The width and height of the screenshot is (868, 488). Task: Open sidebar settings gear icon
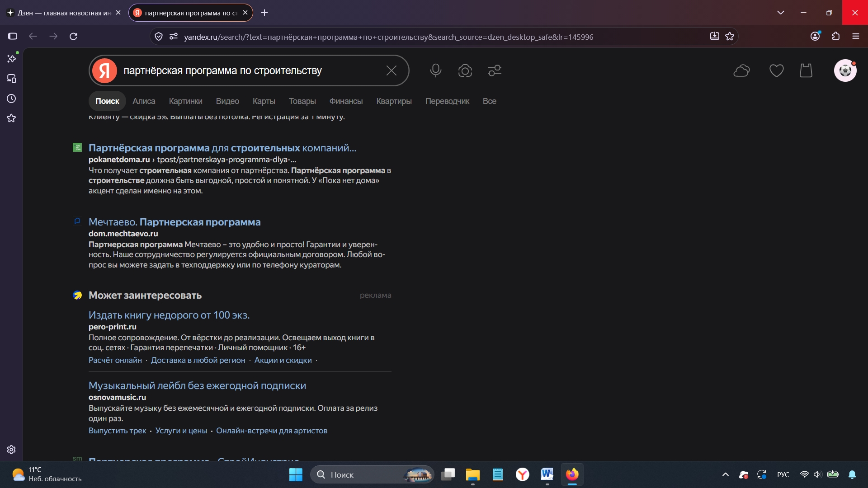(x=12, y=450)
